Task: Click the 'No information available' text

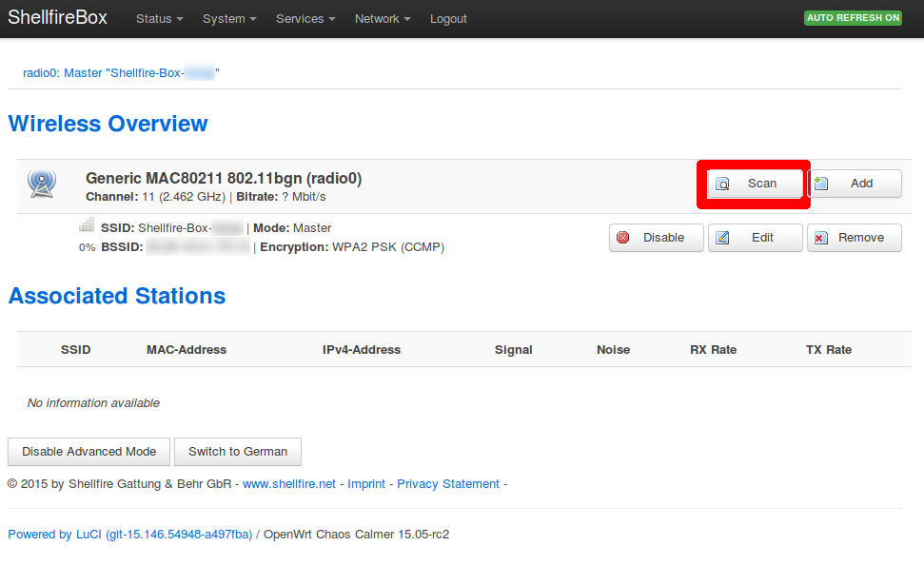Action: (93, 403)
